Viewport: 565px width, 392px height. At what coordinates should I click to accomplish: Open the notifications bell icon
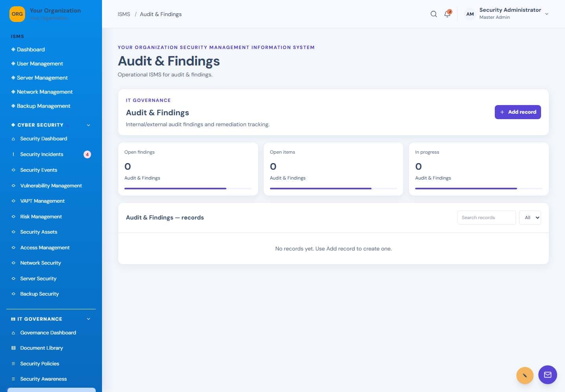click(447, 14)
